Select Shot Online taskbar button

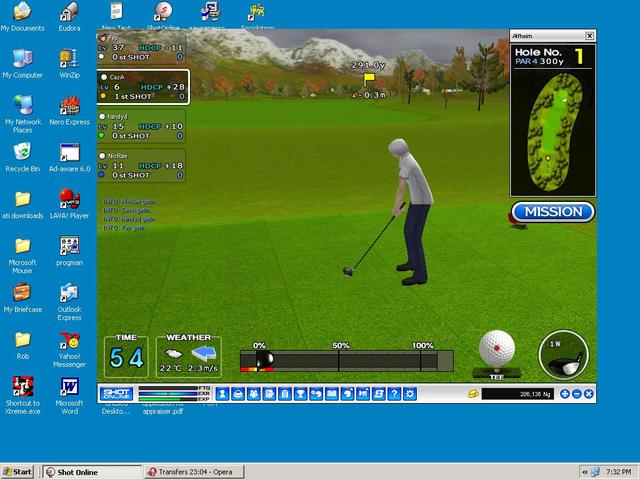click(x=88, y=471)
